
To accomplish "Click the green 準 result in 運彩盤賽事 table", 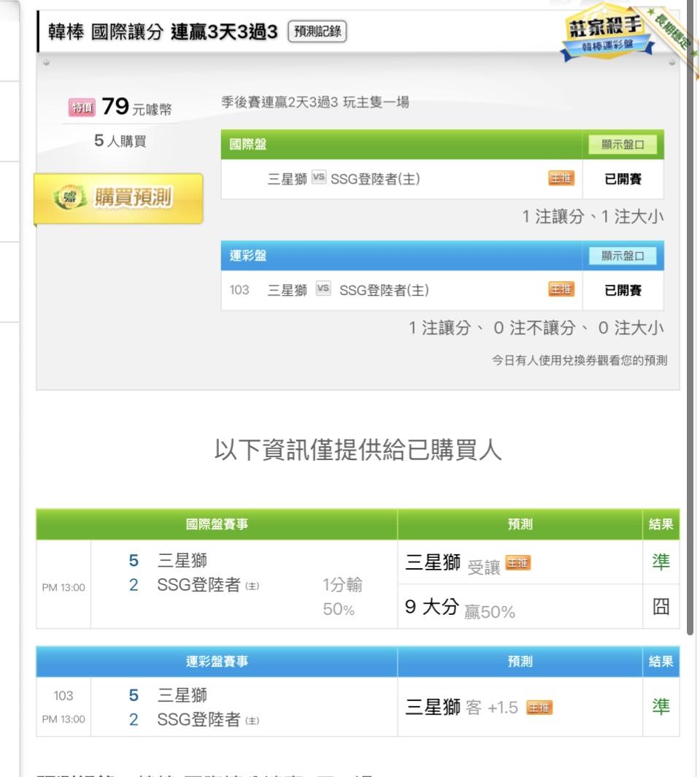I will click(661, 706).
